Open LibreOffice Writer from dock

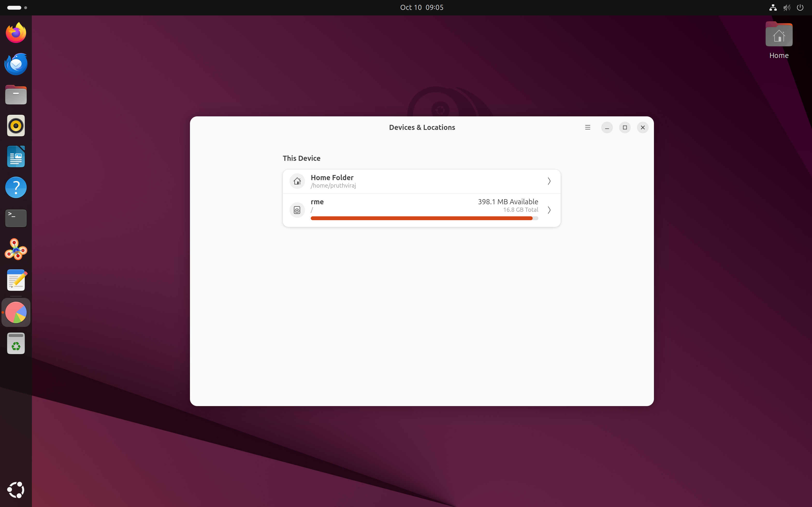16,157
